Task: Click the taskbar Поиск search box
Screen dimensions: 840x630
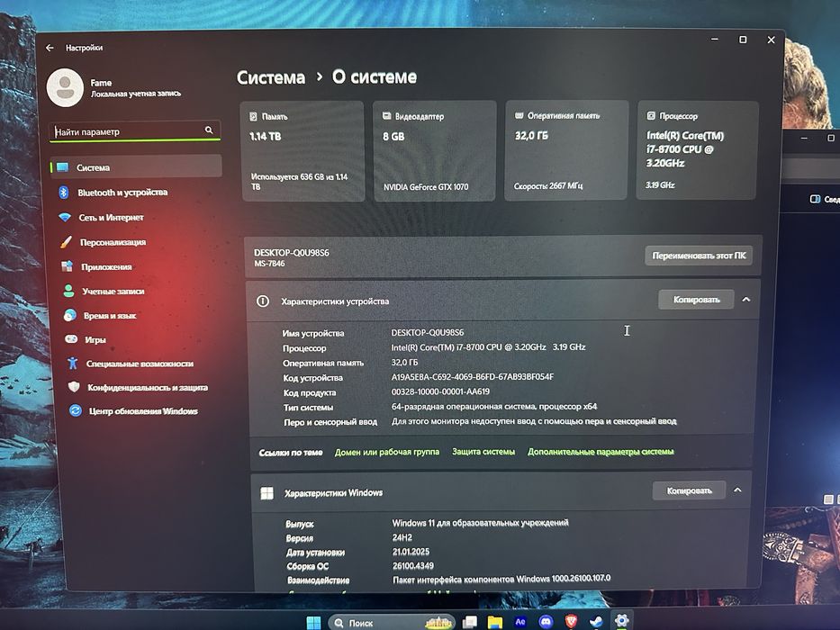Action: 391,623
